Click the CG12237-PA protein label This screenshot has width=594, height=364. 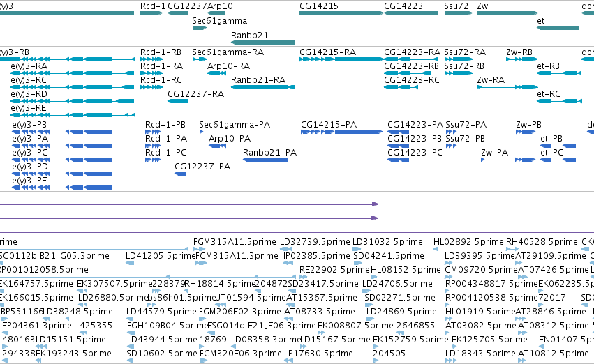pyautogui.click(x=202, y=167)
